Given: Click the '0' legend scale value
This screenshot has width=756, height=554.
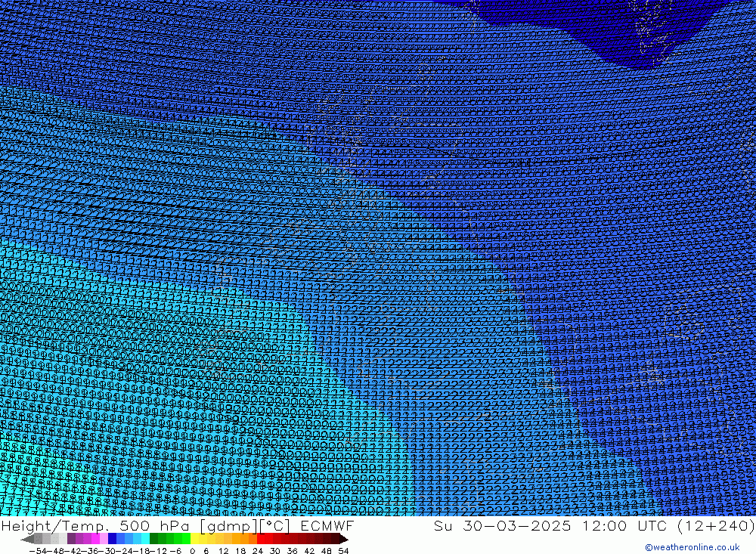Looking at the screenshot, I should tap(192, 551).
